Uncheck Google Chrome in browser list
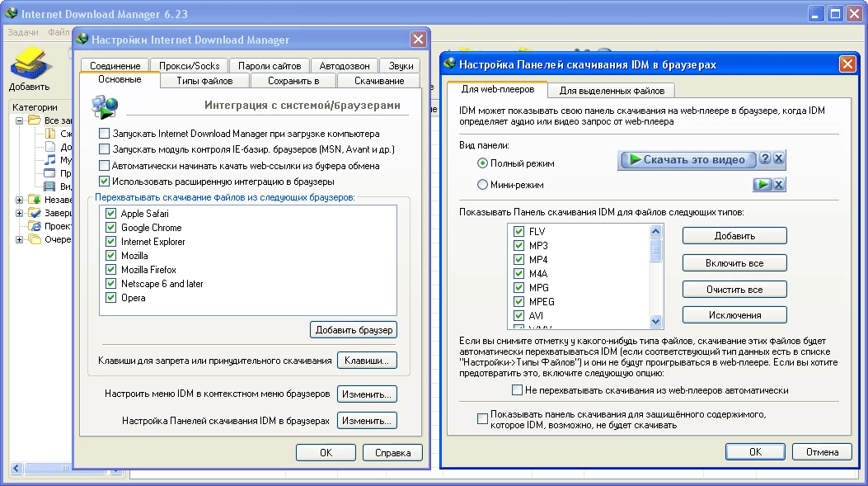Image resolution: width=868 pixels, height=486 pixels. coord(110,227)
